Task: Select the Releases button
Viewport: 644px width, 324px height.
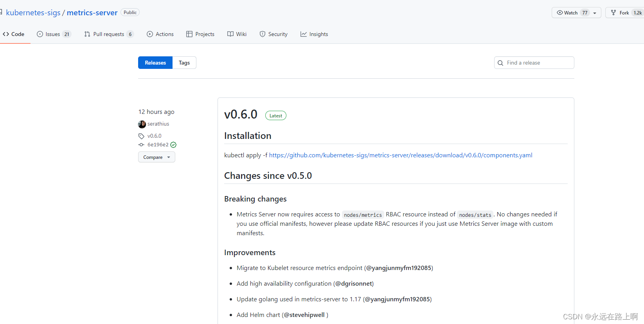Action: click(155, 63)
